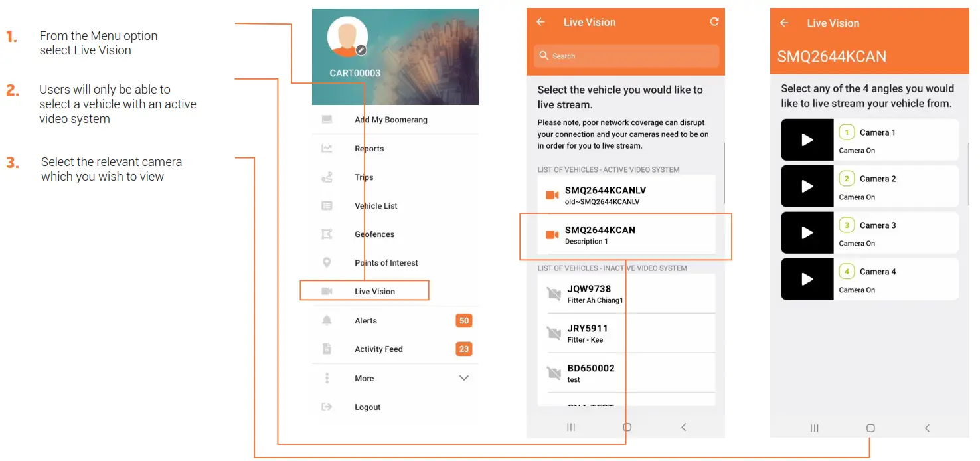Click the Live Vision camera icon

click(326, 290)
